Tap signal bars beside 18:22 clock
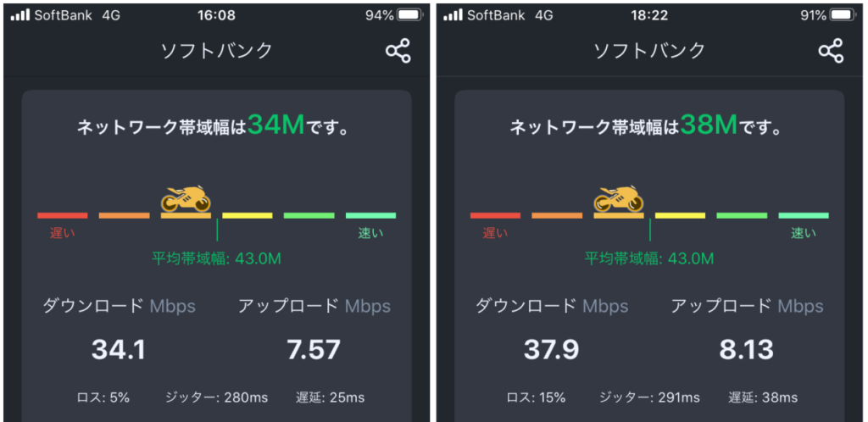The height and width of the screenshot is (422, 868). [x=453, y=15]
